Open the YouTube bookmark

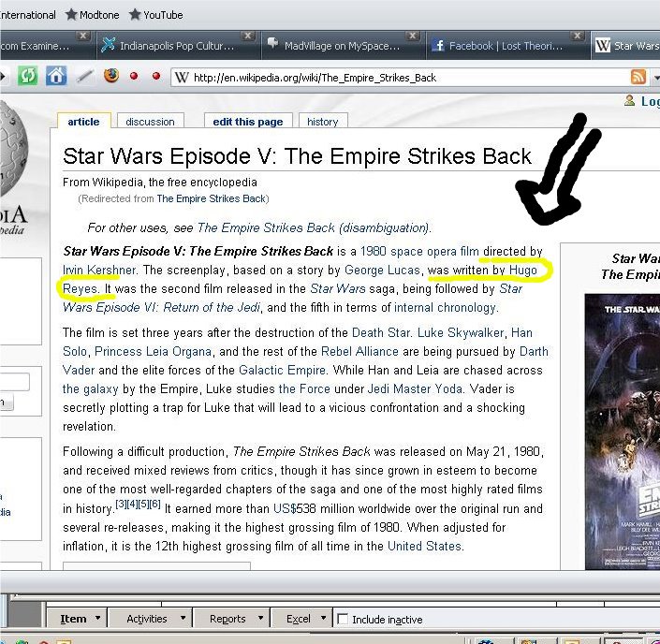[x=156, y=15]
